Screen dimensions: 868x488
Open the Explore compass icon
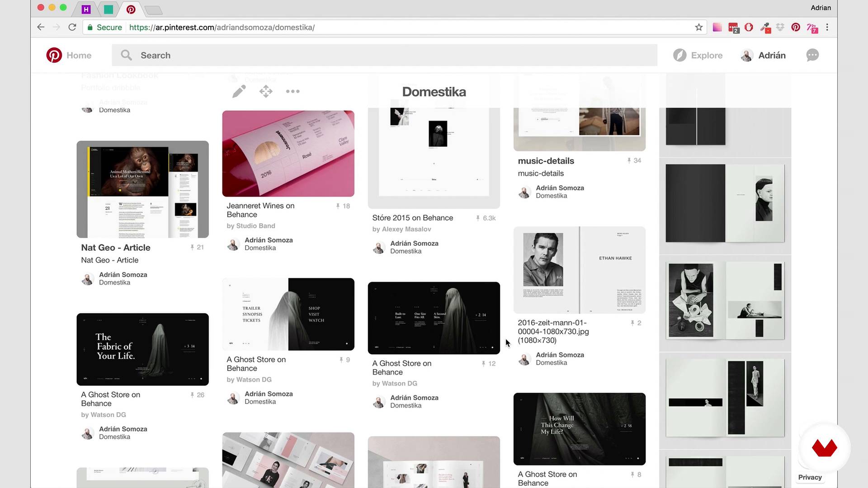[679, 55]
